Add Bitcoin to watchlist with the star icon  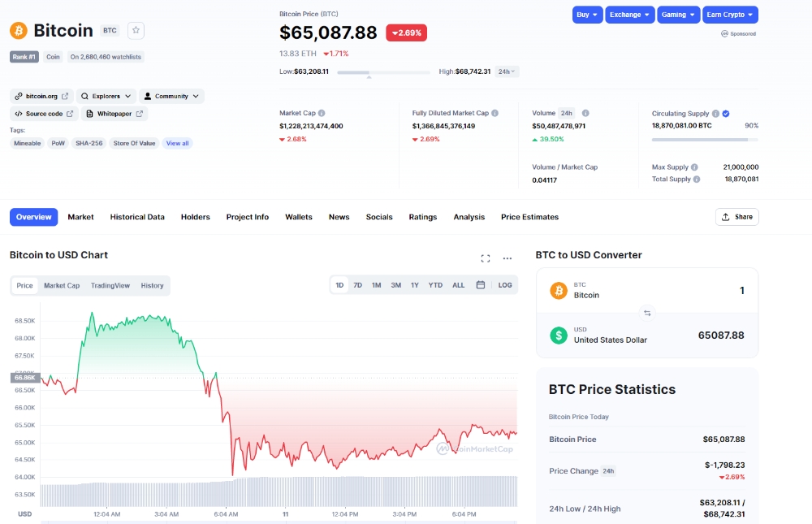click(x=136, y=31)
